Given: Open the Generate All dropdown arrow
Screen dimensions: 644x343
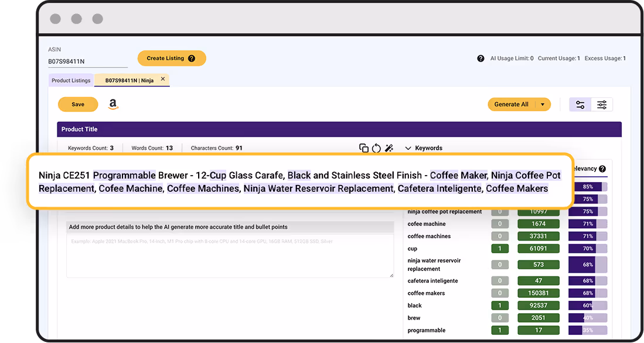Looking at the screenshot, I should [x=543, y=105].
